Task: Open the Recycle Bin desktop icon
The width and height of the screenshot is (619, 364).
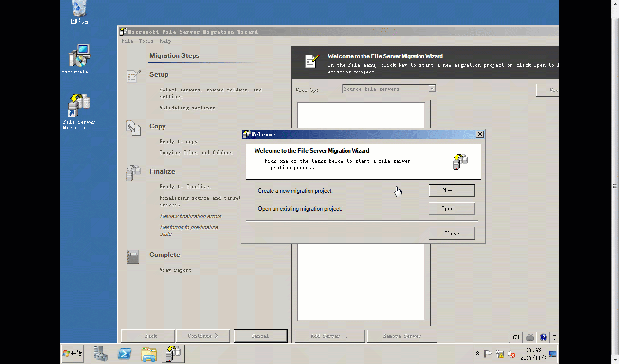Action: pos(79,12)
